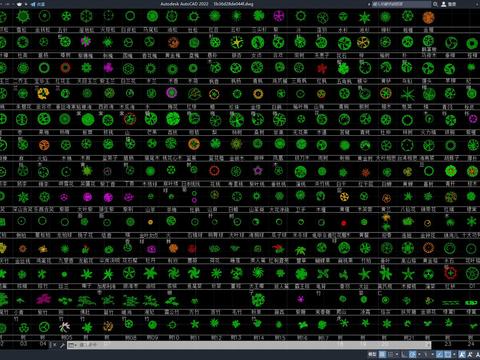Toggle ortho mode in the status bar
This screenshot has width=480, height=360.
[x=404, y=354]
